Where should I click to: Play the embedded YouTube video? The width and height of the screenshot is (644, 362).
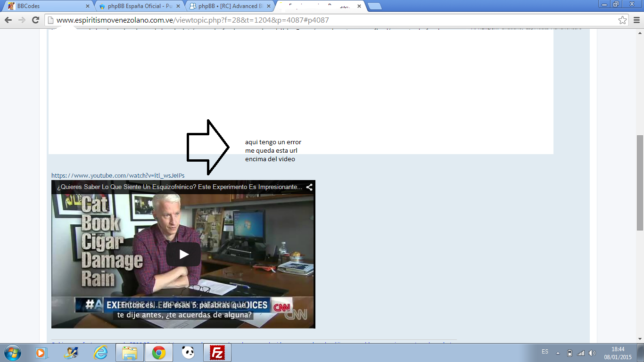[x=183, y=255]
